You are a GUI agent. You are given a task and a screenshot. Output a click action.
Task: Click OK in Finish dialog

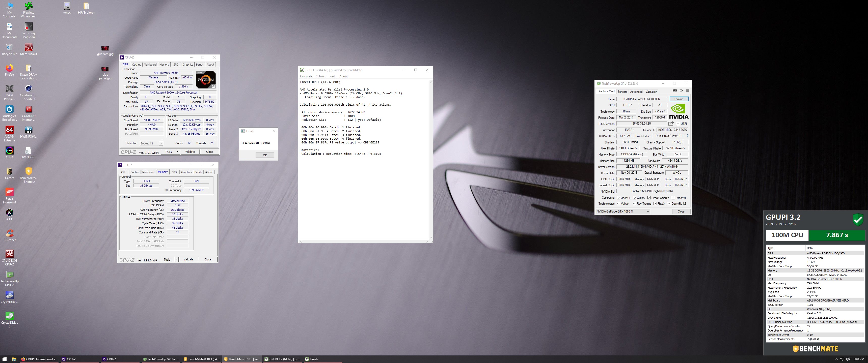pyautogui.click(x=264, y=155)
